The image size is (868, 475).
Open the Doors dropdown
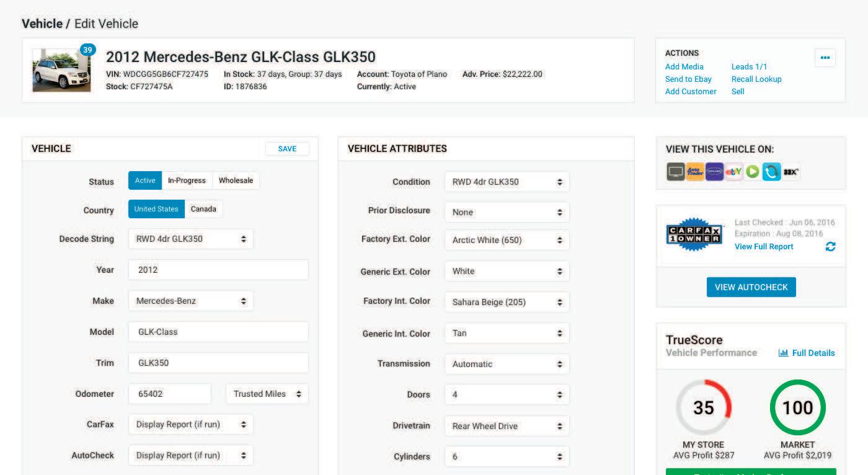click(507, 394)
